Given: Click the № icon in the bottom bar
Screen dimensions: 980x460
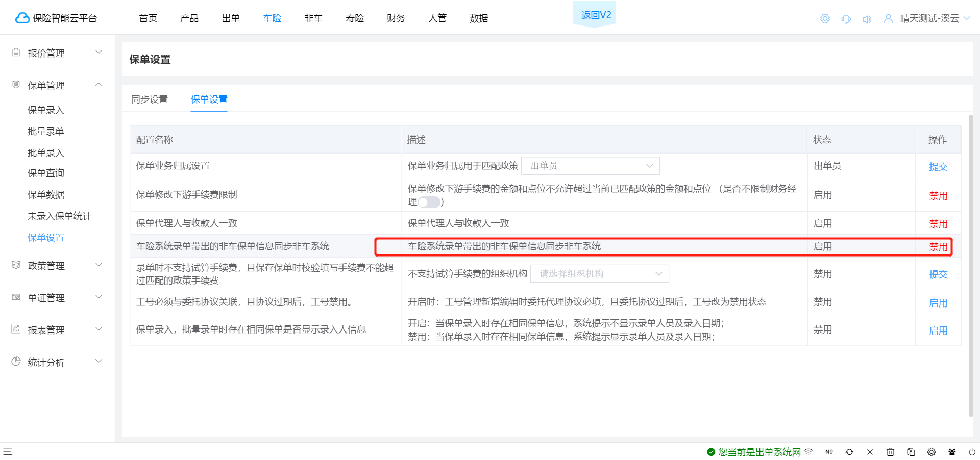Looking at the screenshot, I should 829,452.
